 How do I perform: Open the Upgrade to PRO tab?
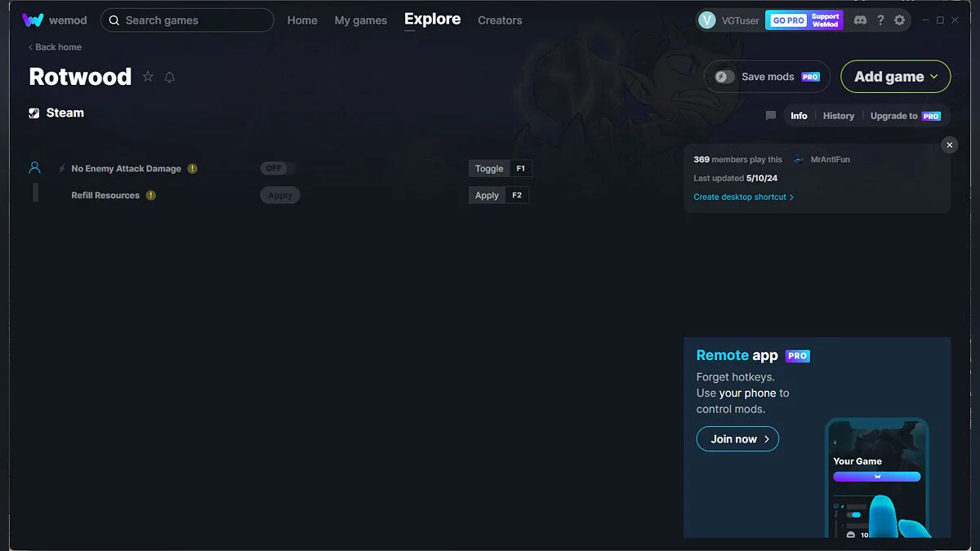(x=906, y=116)
